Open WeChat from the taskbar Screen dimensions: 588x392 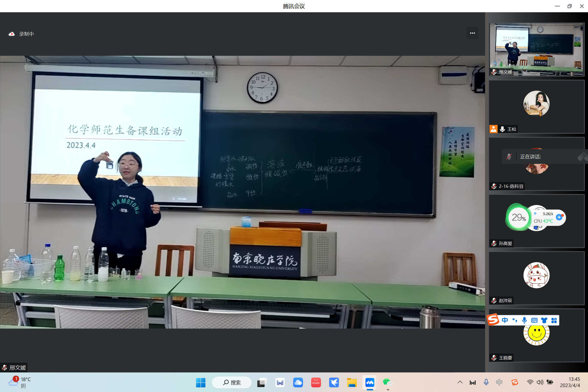coord(388,382)
